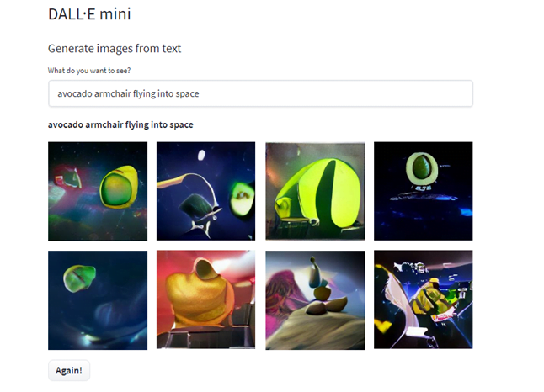Click the 'Generate images from text' heading
Viewport: 544px width, 392px height.
[115, 49]
